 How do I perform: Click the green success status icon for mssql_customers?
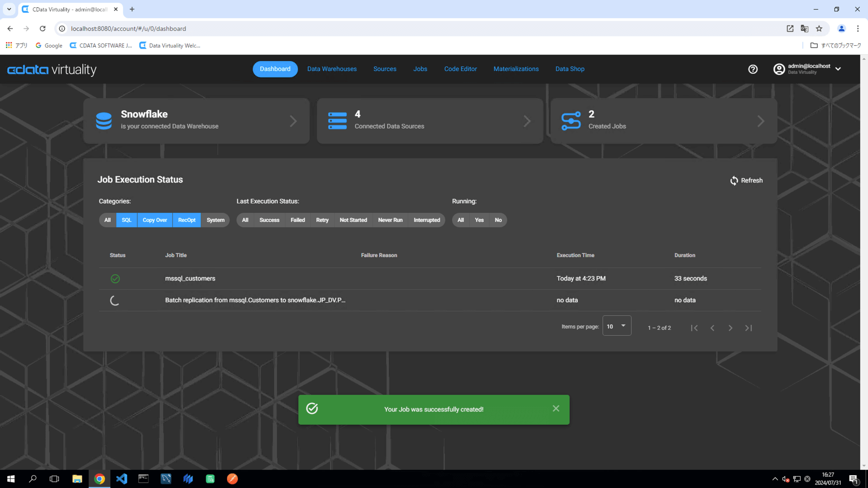point(115,279)
